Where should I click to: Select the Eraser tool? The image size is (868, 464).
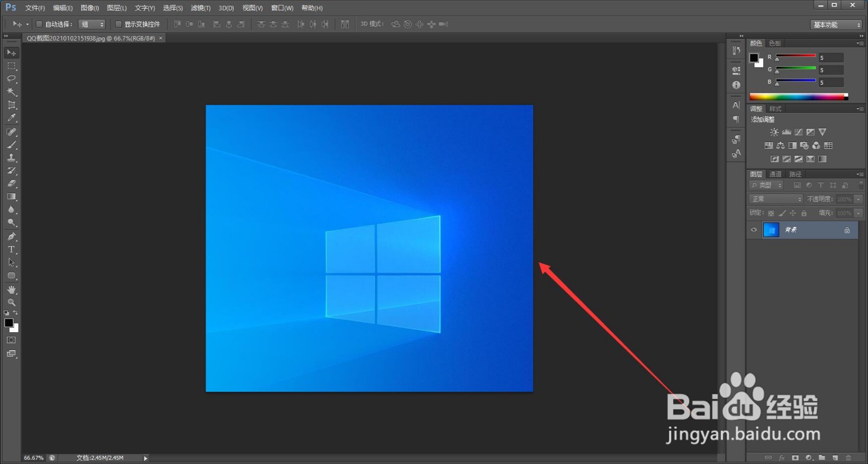tap(11, 183)
